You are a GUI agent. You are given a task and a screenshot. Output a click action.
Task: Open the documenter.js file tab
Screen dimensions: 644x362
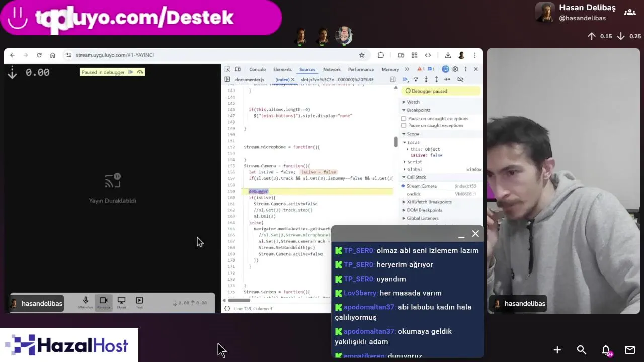(250, 79)
